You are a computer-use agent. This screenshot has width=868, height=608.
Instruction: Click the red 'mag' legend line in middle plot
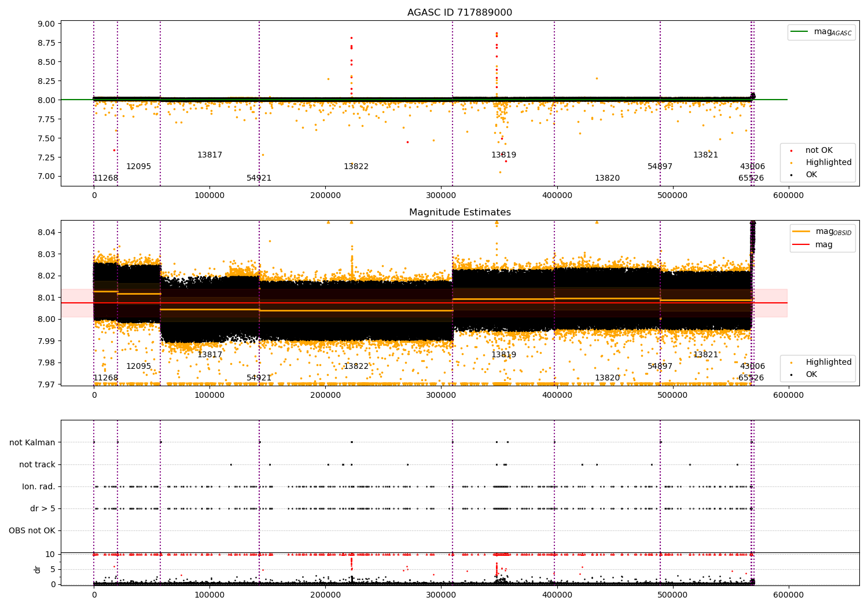click(x=801, y=245)
